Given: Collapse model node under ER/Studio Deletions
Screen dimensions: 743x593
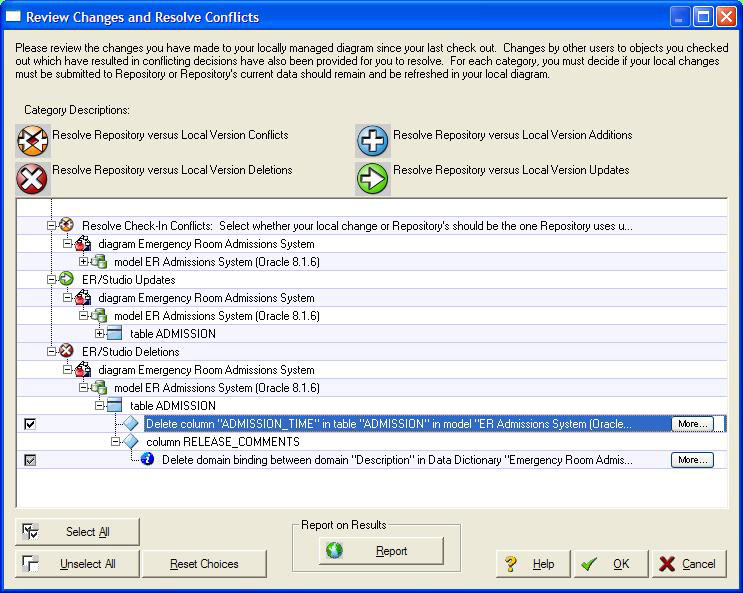Looking at the screenshot, I should [x=84, y=388].
